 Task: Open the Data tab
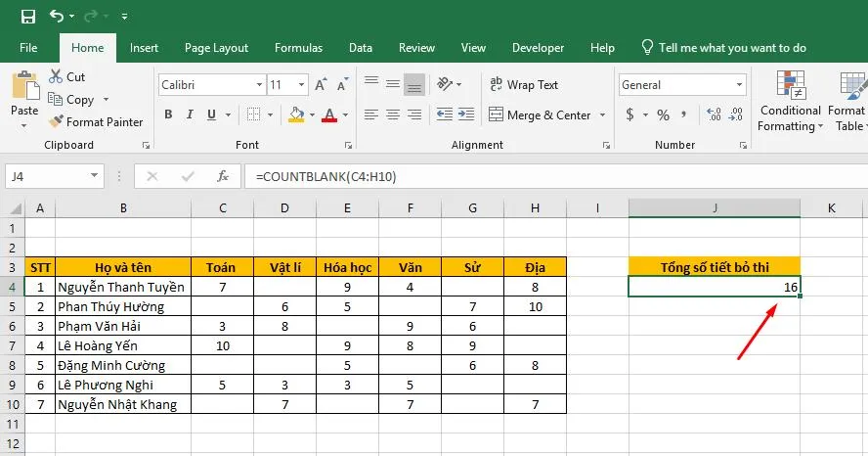pos(361,48)
